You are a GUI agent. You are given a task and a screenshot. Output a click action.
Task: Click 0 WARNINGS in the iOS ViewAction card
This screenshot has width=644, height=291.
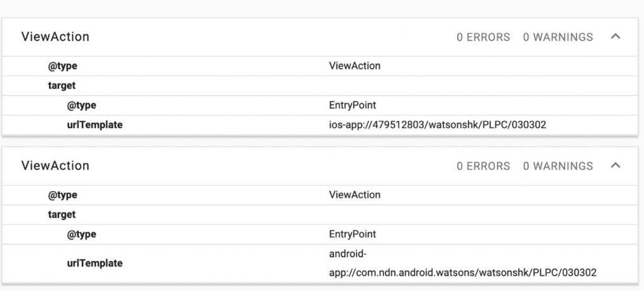pos(558,37)
